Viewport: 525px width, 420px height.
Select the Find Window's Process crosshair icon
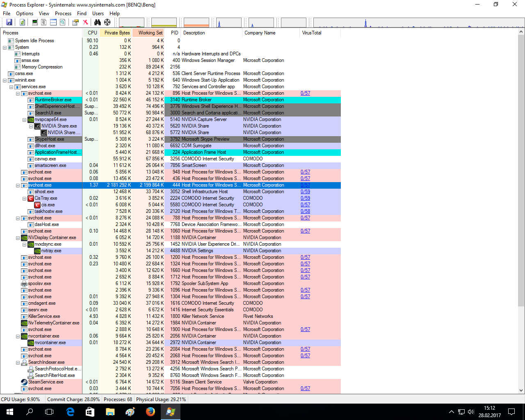click(107, 22)
